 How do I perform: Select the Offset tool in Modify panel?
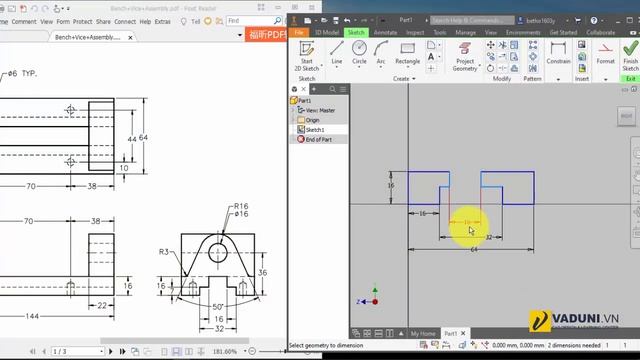click(x=515, y=68)
